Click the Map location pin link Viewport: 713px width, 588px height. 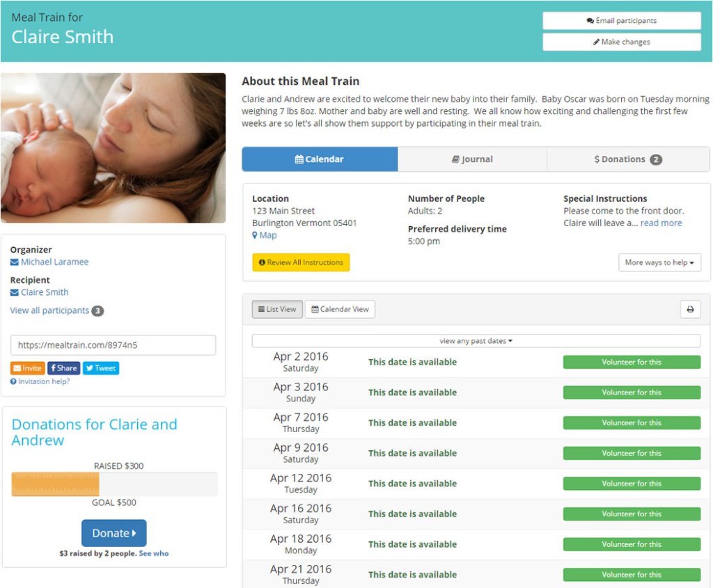pyautogui.click(x=265, y=235)
